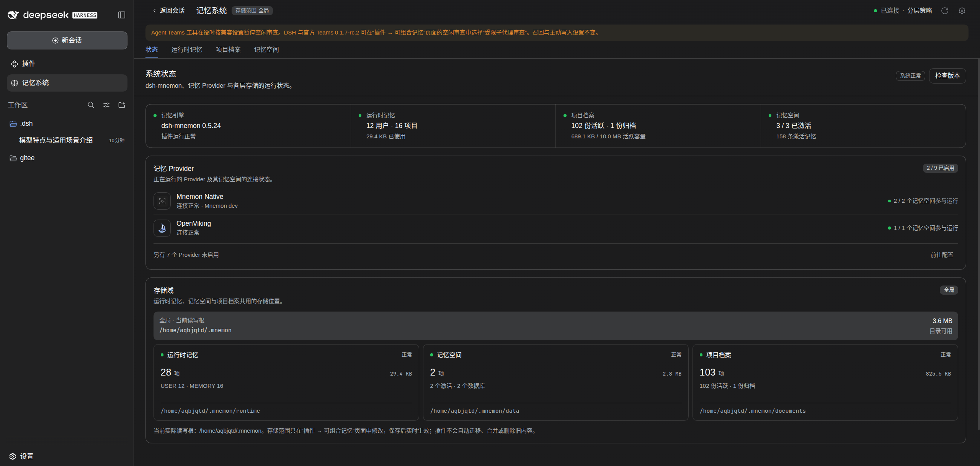Switch to the 运行时记忆 tab
The image size is (980, 466).
[187, 50]
